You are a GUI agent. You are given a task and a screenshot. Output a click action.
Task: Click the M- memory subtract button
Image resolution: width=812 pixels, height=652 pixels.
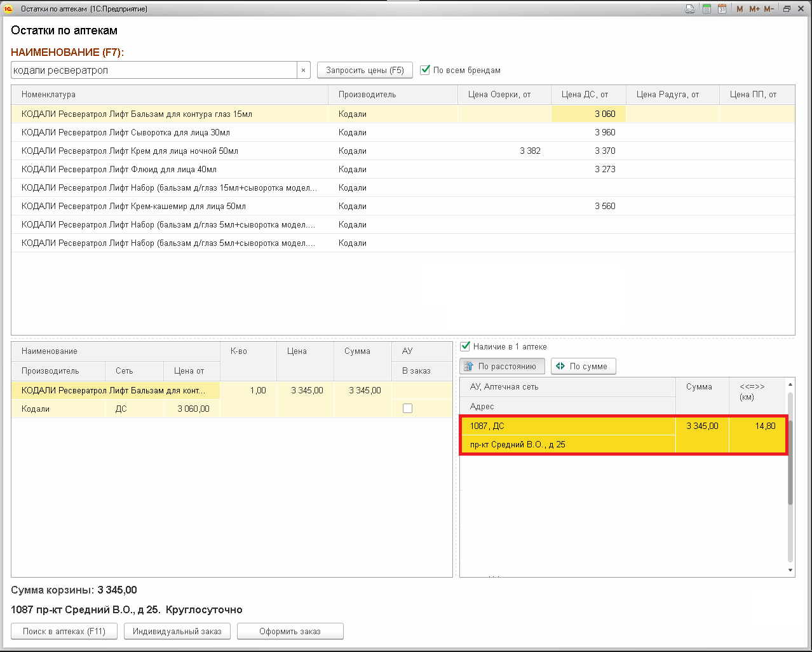(x=769, y=9)
